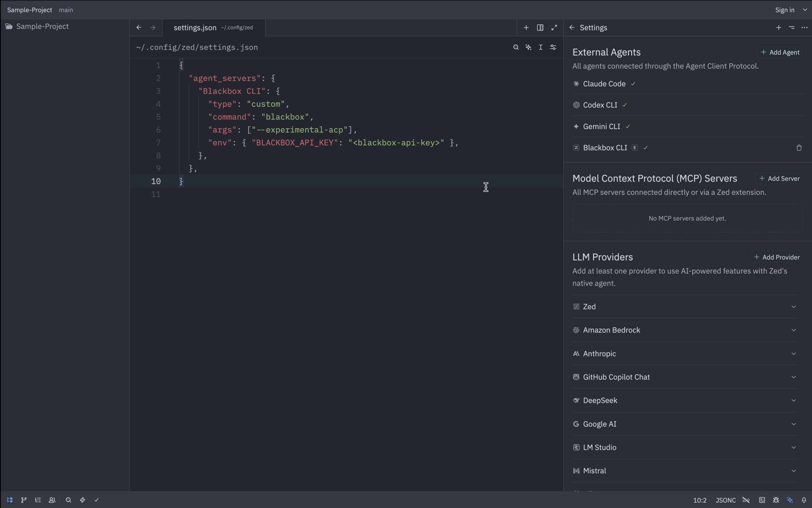
Task: Expand the Zed provider section
Action: 794,306
